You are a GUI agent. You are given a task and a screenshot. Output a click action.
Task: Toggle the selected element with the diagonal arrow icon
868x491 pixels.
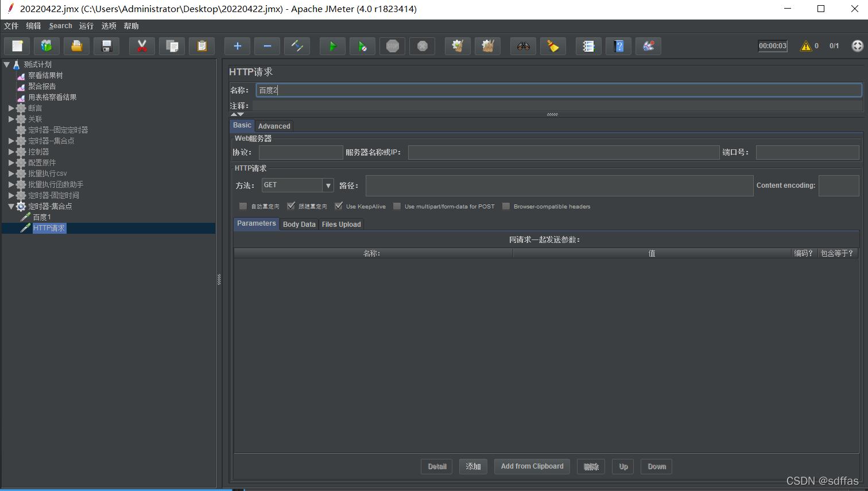click(x=297, y=46)
